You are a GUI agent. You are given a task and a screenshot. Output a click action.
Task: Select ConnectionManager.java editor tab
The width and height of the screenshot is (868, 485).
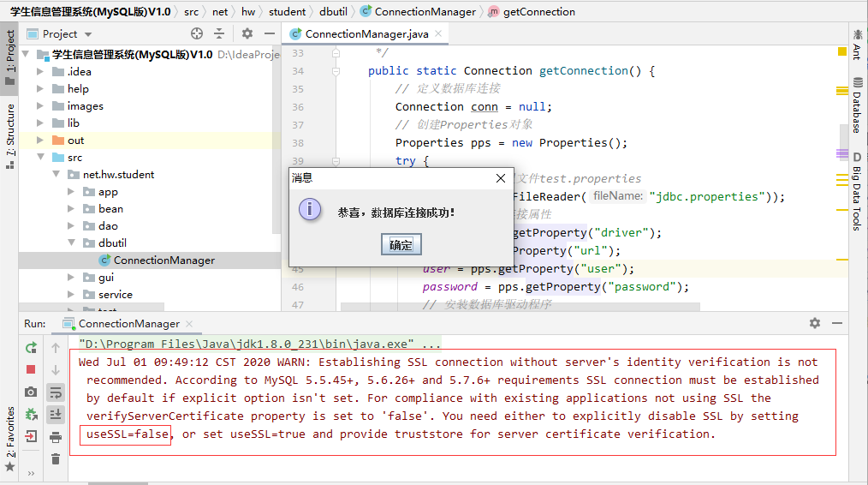[x=366, y=33]
